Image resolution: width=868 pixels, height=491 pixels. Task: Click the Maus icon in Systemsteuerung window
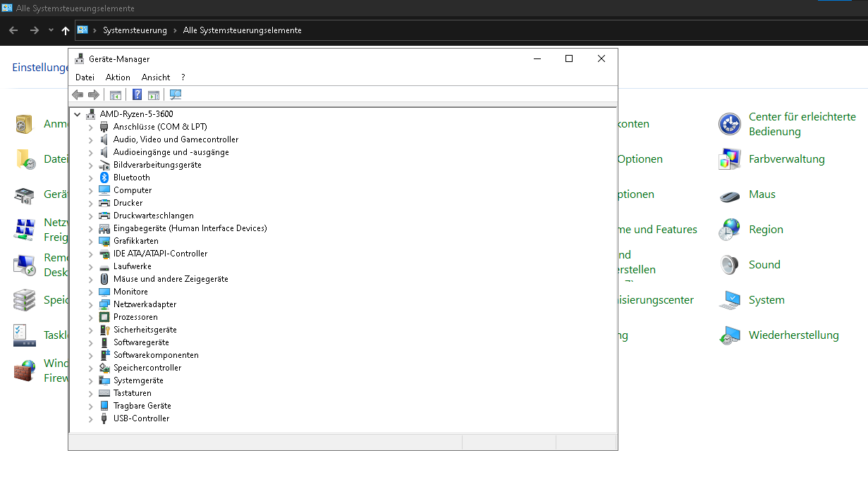click(729, 195)
